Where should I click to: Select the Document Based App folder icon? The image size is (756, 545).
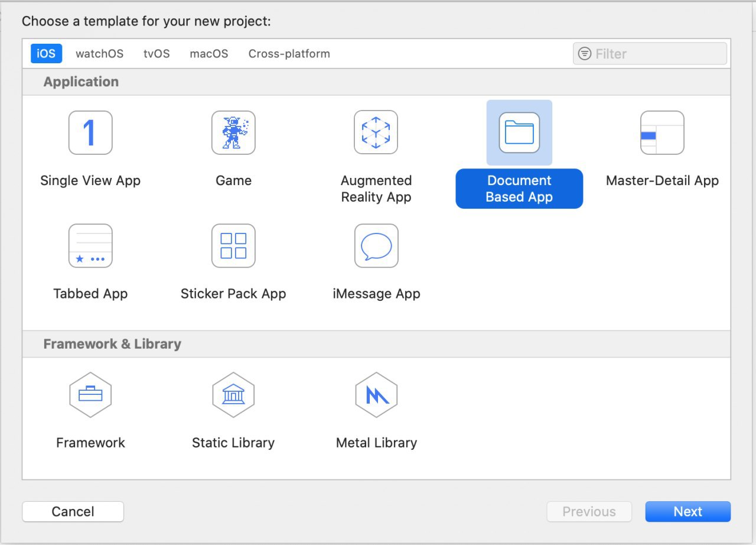point(519,132)
